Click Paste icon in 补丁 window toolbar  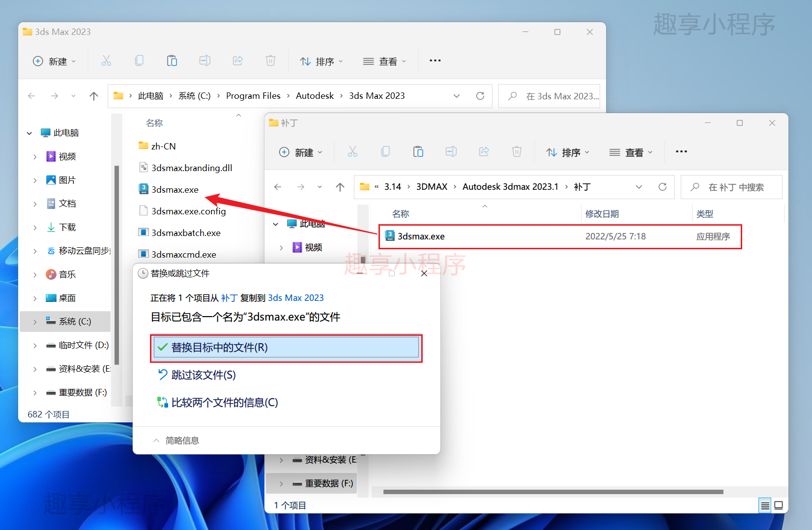[x=418, y=152]
